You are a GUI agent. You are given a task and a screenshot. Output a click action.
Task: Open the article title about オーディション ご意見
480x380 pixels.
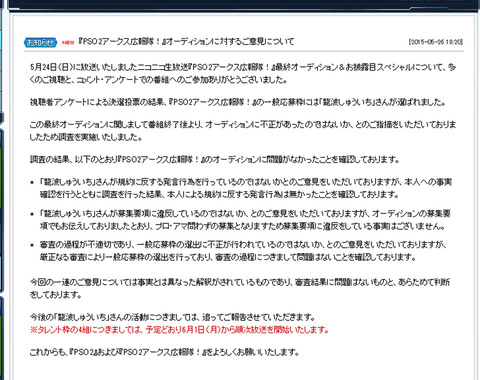(x=186, y=42)
